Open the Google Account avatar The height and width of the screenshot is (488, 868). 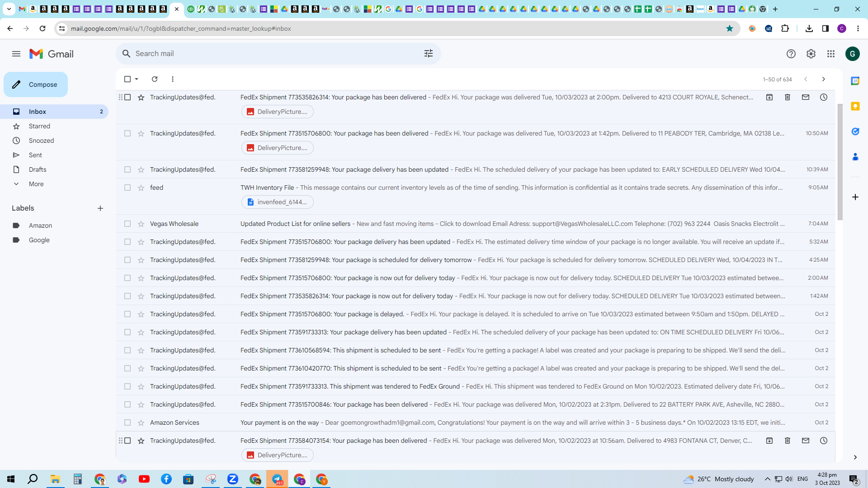[x=853, y=54]
